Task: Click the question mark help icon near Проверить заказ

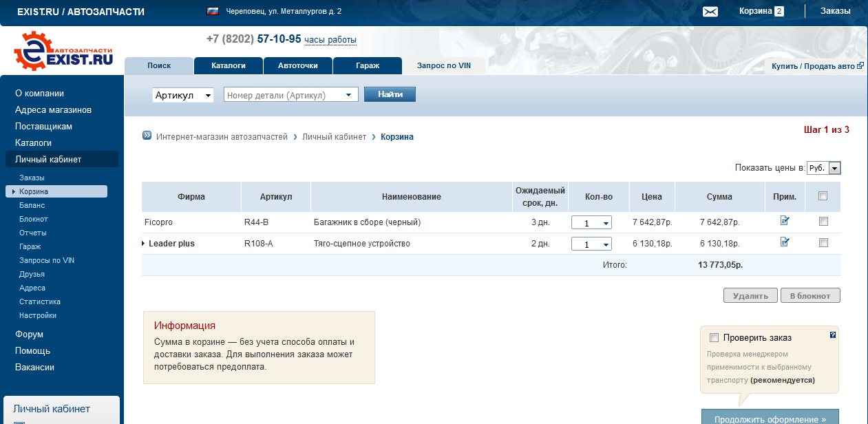Action: tap(833, 335)
